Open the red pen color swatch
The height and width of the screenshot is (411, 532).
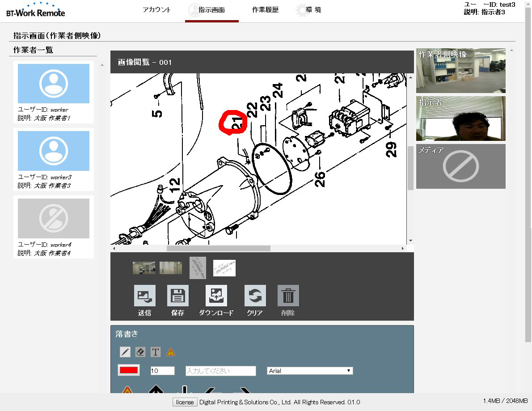pos(129,370)
